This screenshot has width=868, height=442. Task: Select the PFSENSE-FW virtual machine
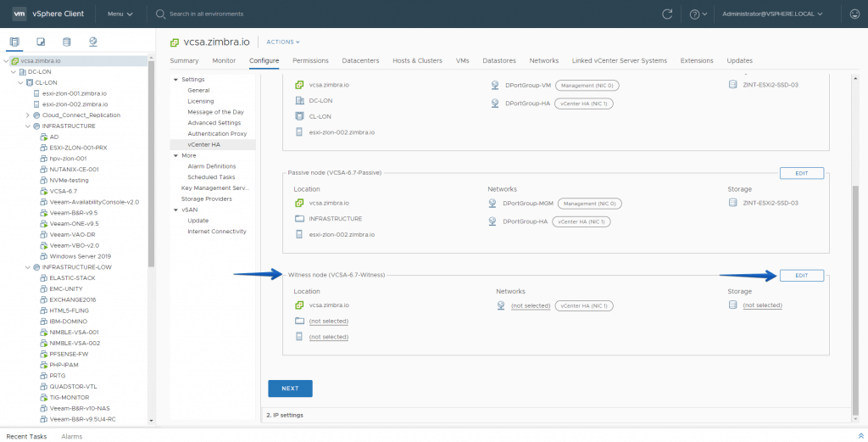pos(69,354)
